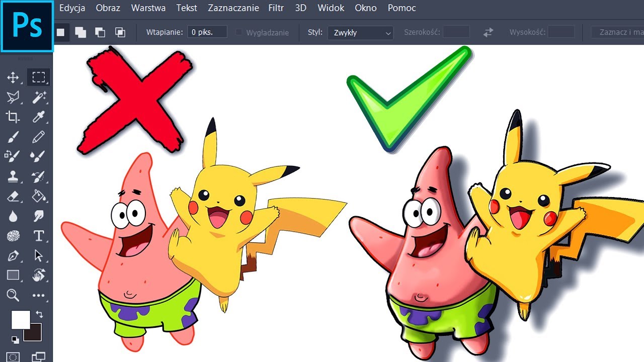Screen dimensions: 644x362
Task: Select the Clone Stamp tool
Action: click(13, 176)
